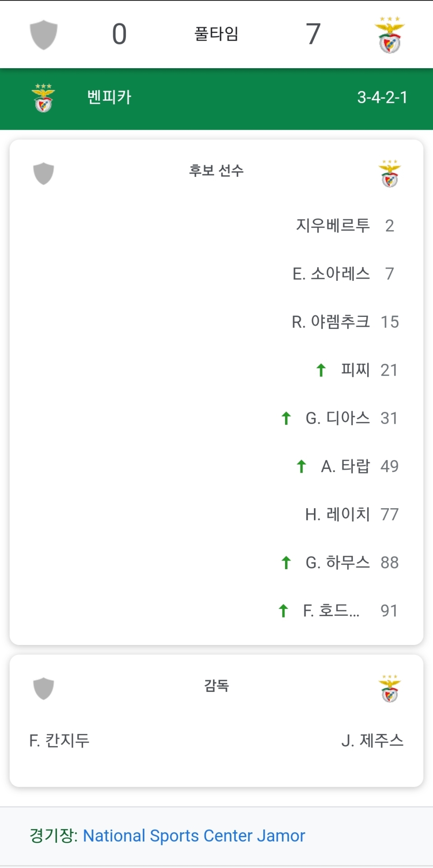The width and height of the screenshot is (433, 868).
Task: Open player A. 타랍
Action: [345, 466]
